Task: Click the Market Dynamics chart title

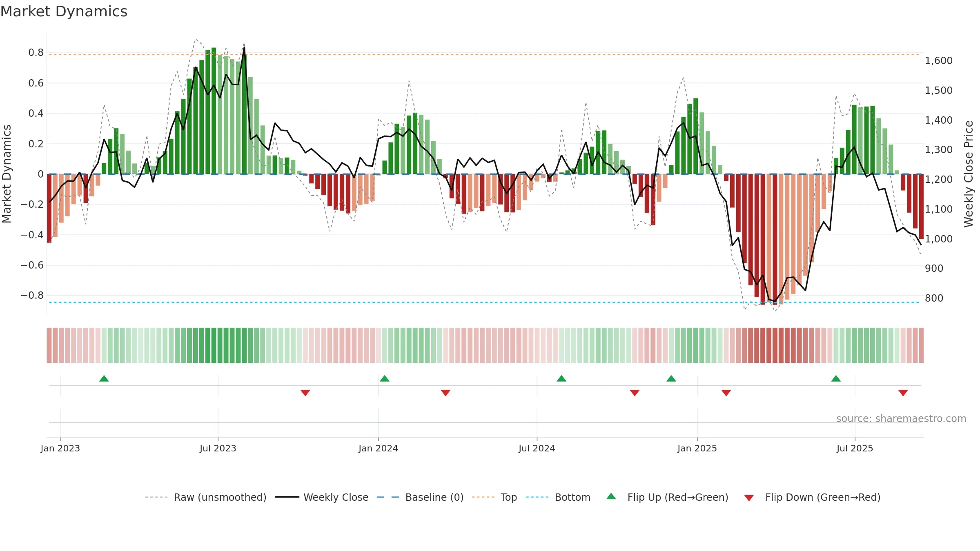Action: pos(64,11)
